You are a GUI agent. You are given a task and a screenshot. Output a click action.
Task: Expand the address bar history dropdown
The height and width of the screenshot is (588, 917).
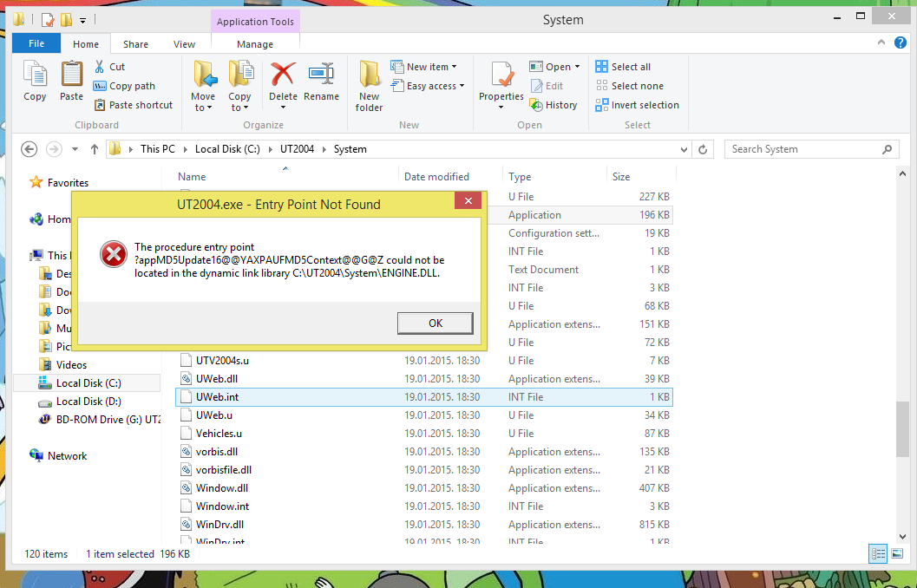coord(684,150)
